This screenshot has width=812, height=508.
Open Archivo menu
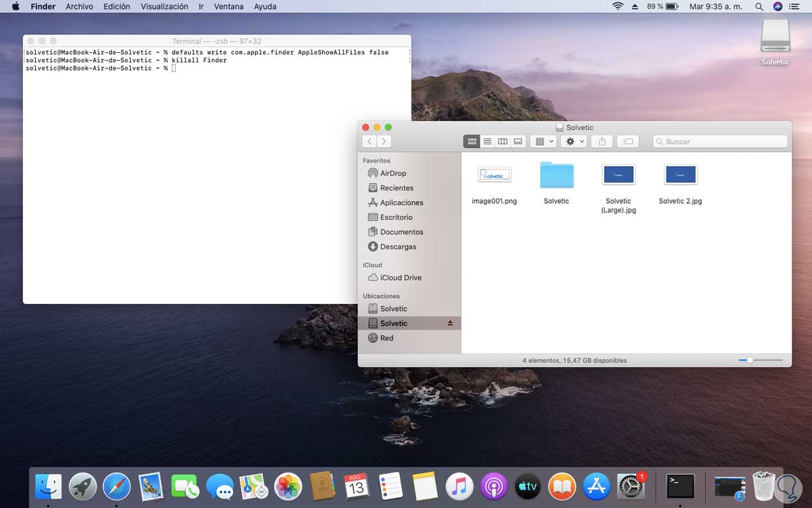pyautogui.click(x=79, y=6)
